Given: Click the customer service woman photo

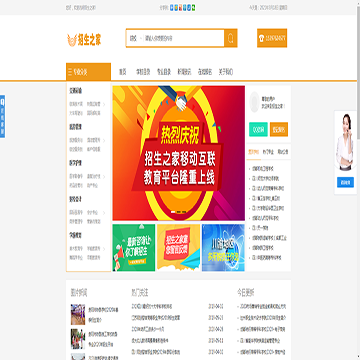Looking at the screenshot, I should [345, 142].
